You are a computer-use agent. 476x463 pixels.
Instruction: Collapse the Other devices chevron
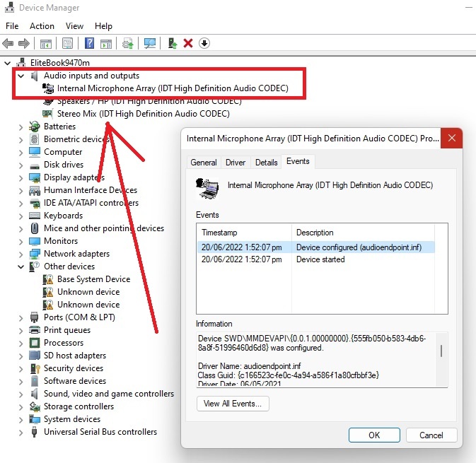pyautogui.click(x=21, y=267)
